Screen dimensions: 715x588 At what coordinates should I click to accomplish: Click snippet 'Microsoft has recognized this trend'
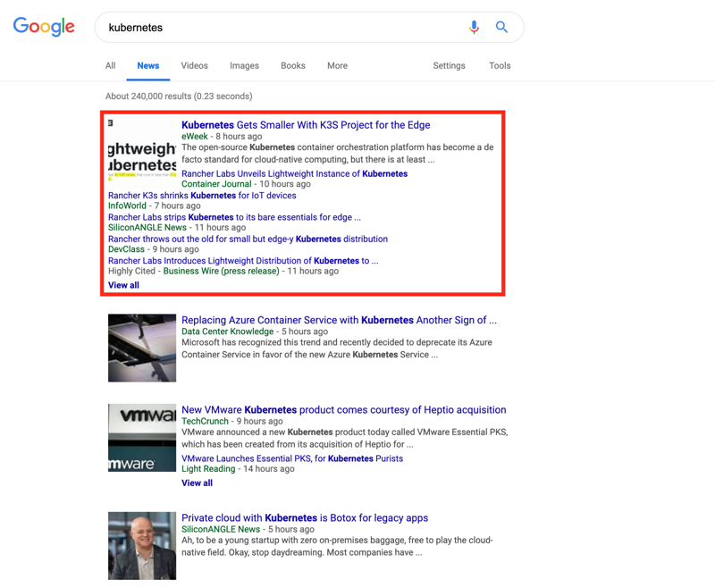(x=337, y=349)
